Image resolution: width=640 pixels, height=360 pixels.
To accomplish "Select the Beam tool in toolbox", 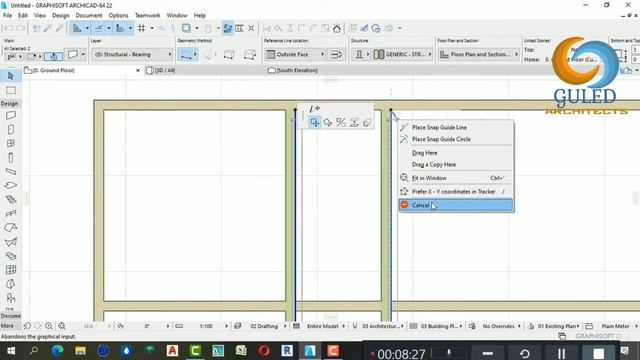I will [11, 171].
